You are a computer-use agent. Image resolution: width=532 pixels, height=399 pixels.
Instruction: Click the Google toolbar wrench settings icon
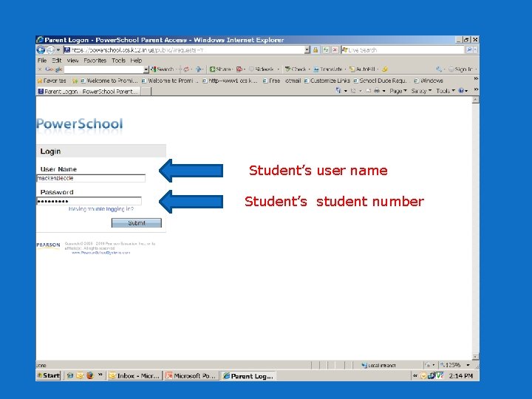tap(439, 69)
